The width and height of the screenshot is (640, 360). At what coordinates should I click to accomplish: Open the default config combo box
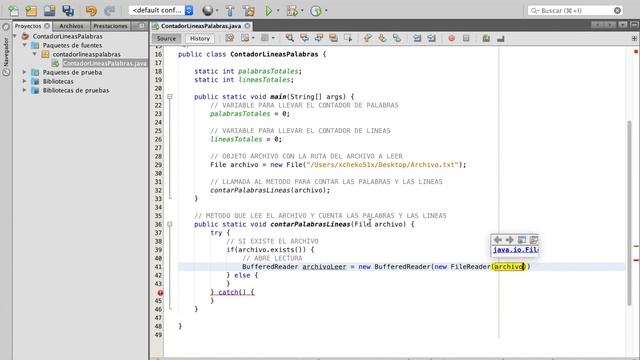tap(161, 10)
